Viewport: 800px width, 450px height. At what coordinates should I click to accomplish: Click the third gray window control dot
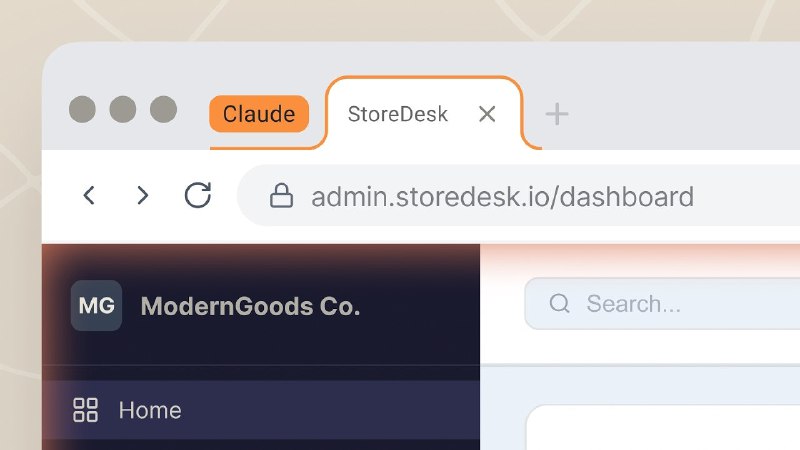click(163, 109)
